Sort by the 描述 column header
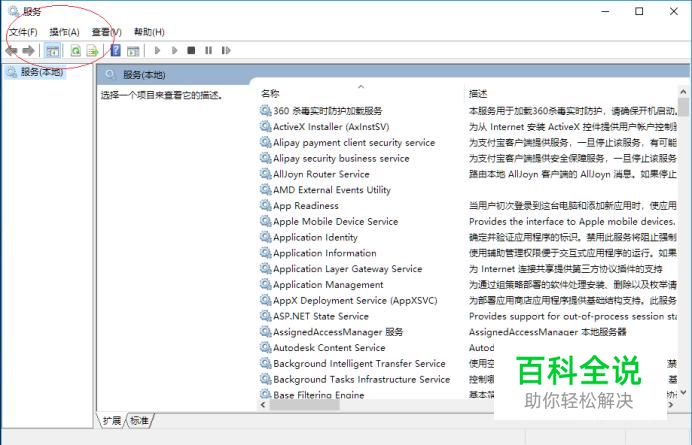 [x=478, y=93]
